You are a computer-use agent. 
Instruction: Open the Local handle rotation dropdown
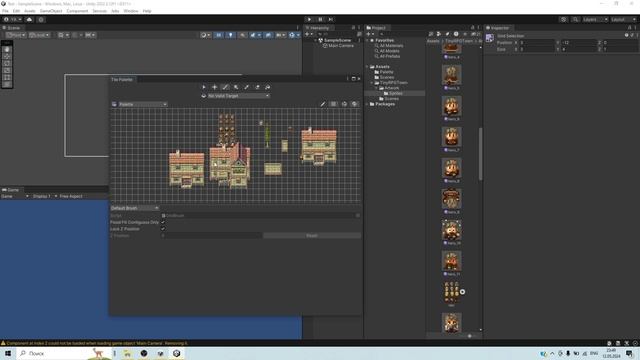click(x=39, y=35)
